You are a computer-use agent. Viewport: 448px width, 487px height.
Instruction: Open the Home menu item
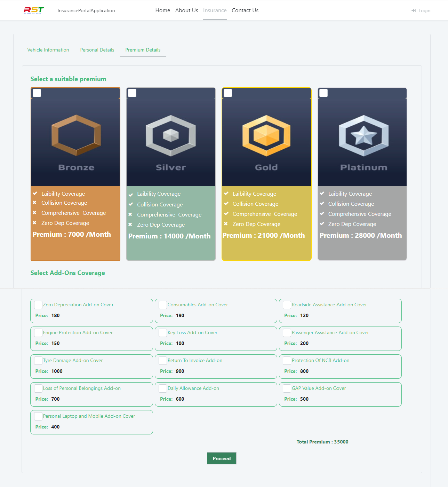point(163,10)
